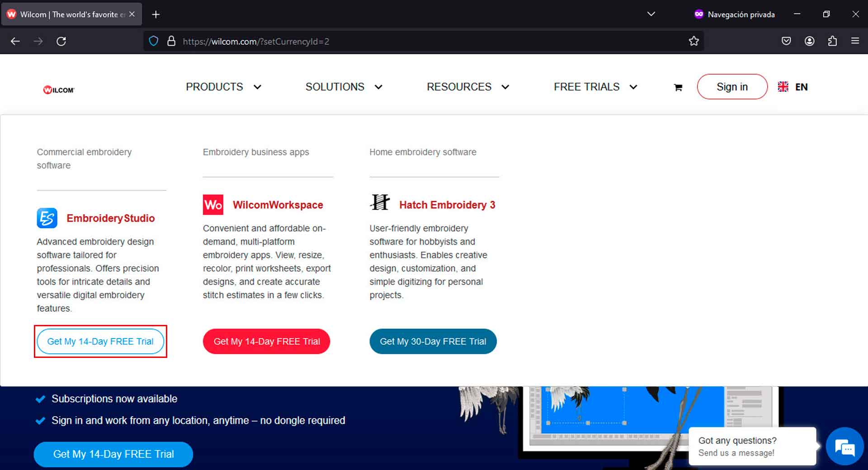Open the SOLUTIONS menu item
This screenshot has height=470, width=868.
point(335,87)
